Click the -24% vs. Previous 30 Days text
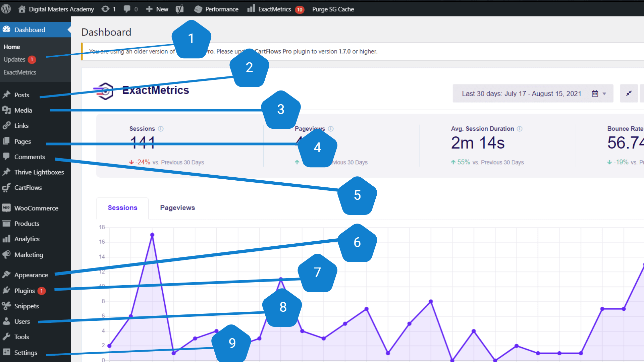The width and height of the screenshot is (644, 362). [x=167, y=162]
